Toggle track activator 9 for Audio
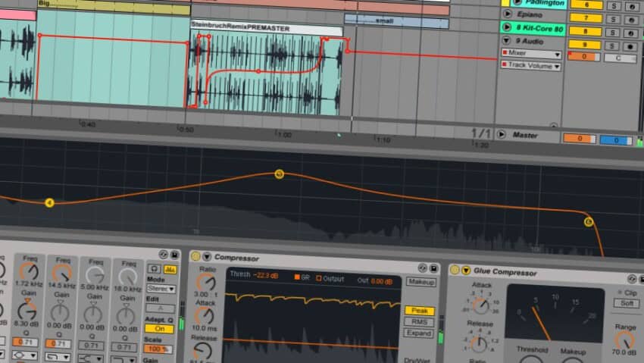The image size is (644, 363). click(x=585, y=45)
